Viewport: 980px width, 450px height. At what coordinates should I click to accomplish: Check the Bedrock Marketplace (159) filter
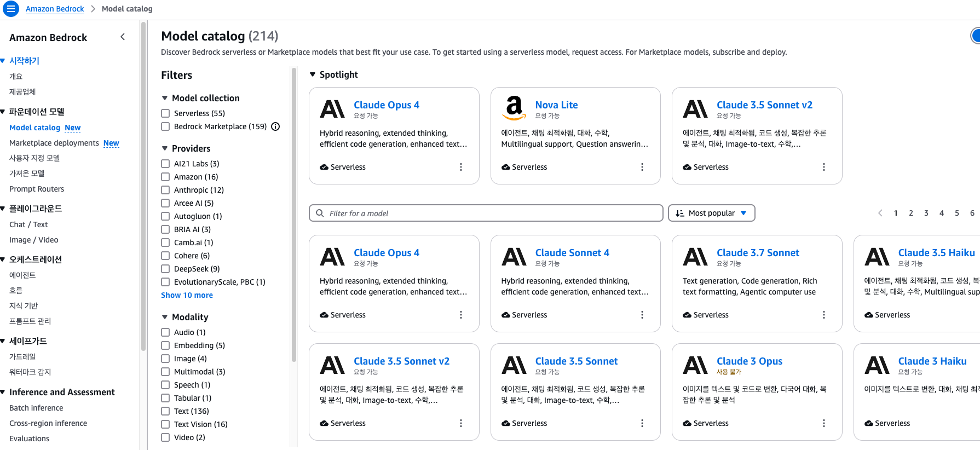pyautogui.click(x=165, y=126)
